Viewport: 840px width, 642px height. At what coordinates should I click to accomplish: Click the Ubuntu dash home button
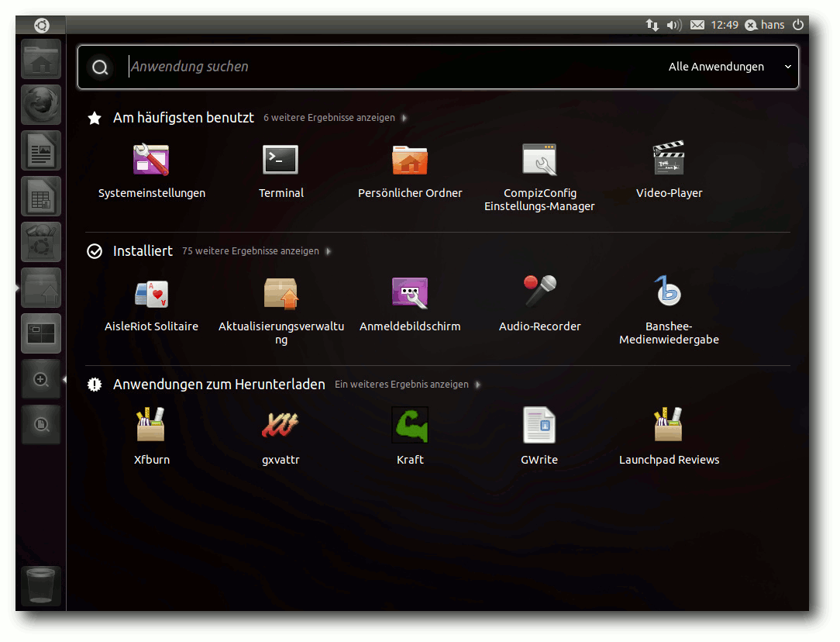pyautogui.click(x=41, y=25)
